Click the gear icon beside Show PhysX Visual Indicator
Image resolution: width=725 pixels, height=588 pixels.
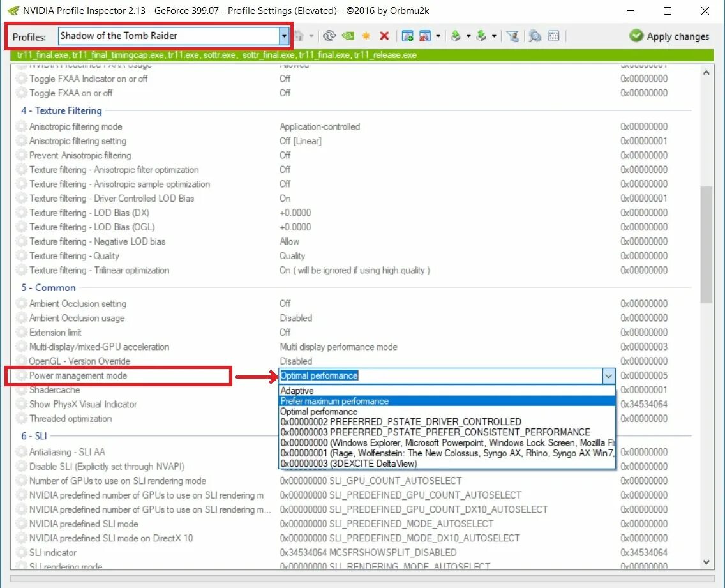pos(21,404)
